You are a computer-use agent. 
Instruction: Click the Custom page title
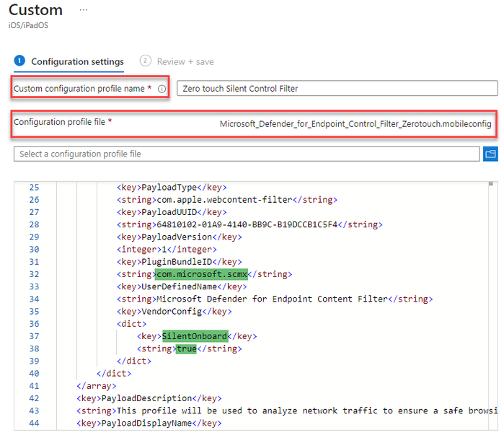click(x=35, y=10)
